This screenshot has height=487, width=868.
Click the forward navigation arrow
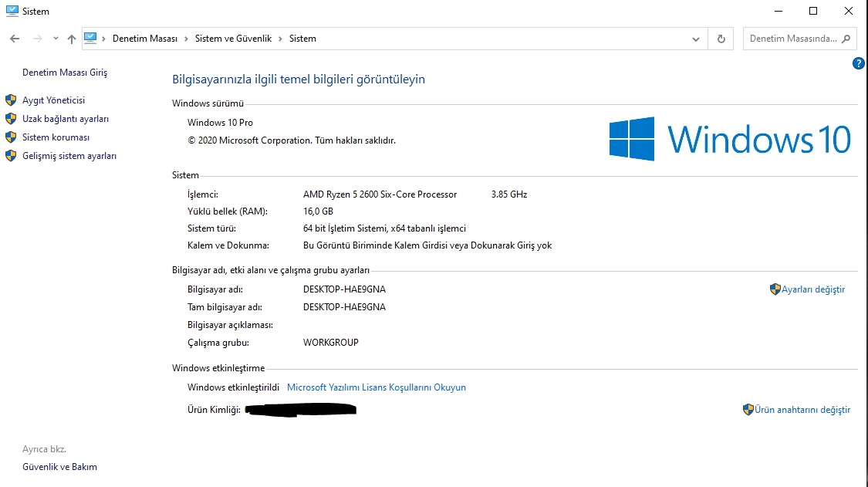coord(37,39)
